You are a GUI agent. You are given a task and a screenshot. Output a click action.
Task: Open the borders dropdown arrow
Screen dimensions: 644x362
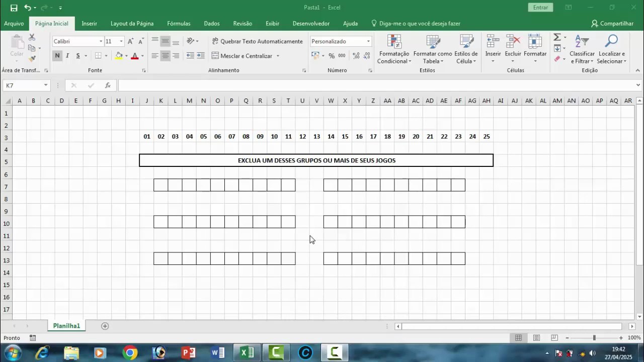point(106,56)
